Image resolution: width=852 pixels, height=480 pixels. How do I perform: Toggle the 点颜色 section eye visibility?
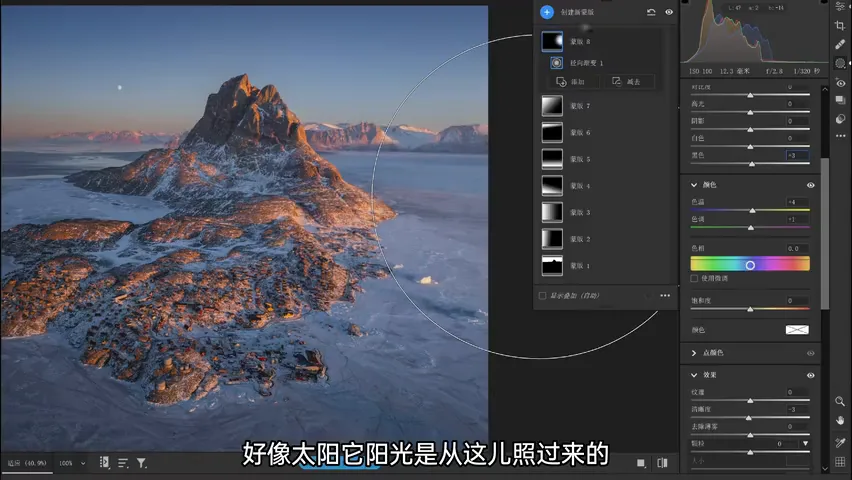pos(811,353)
